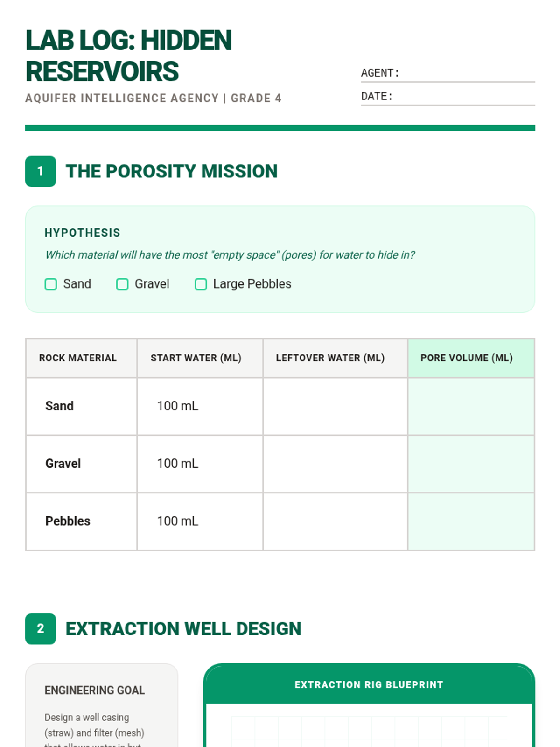Click Sand's Pore Volume cell

471,406
